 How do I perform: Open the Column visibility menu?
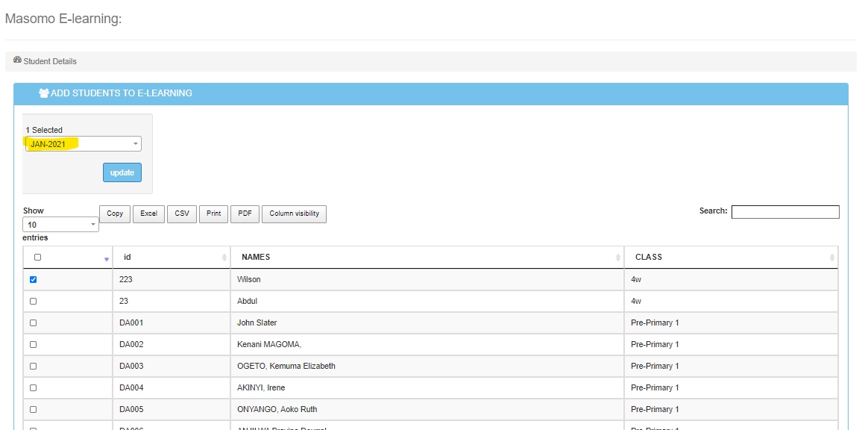[294, 214]
